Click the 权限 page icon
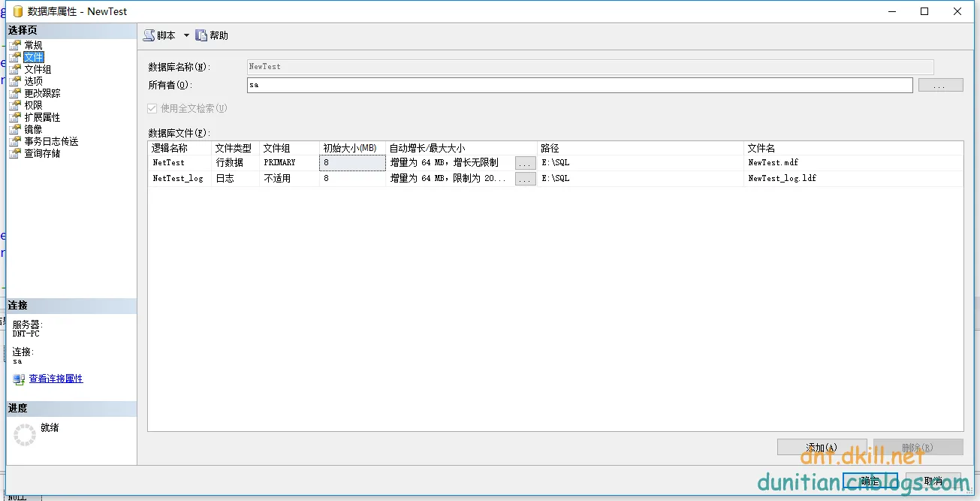The image size is (980, 501). 15,105
